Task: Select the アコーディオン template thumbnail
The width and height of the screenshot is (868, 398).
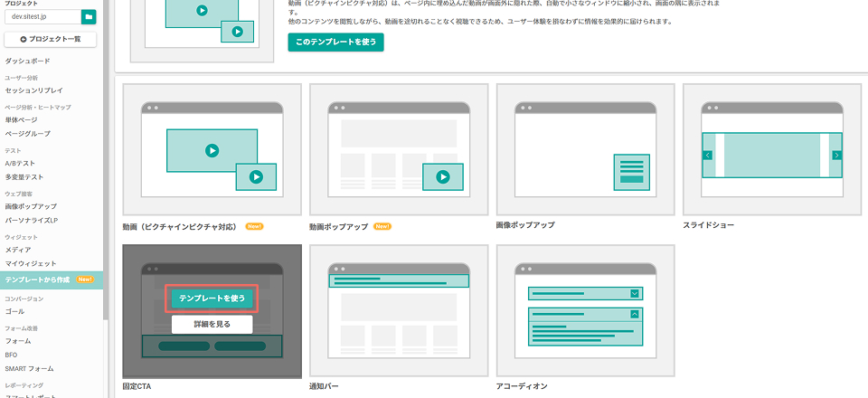Action: [586, 310]
